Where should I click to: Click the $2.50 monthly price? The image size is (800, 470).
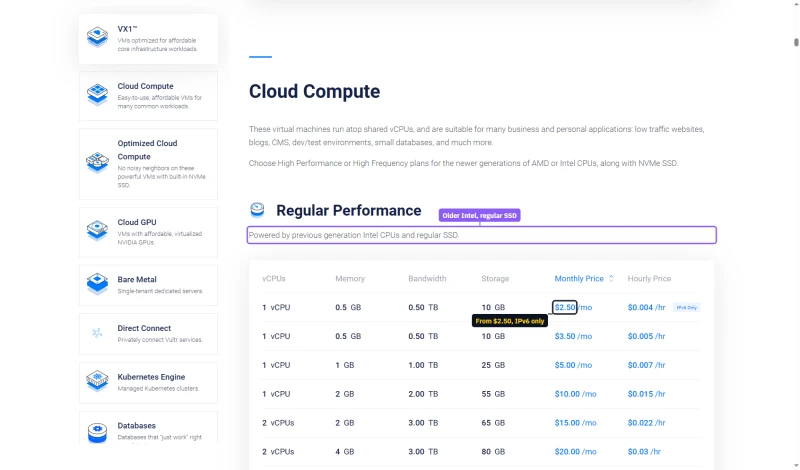click(x=565, y=307)
